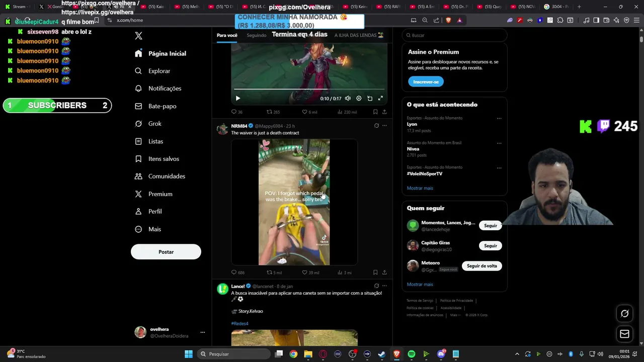Open the #Redes4 hashtag link
The image size is (644, 362).
pyautogui.click(x=239, y=324)
